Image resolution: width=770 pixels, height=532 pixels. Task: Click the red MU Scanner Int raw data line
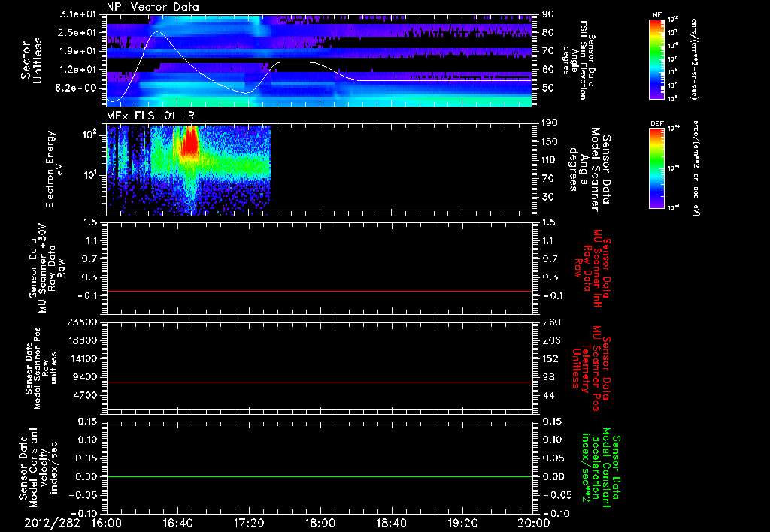[320, 292]
